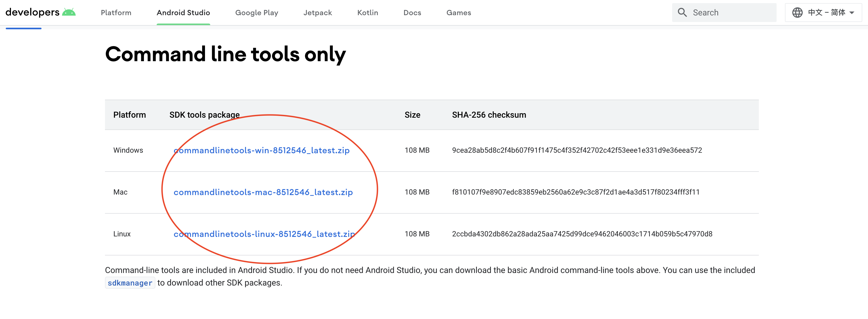Click the Linux platform cell
This screenshot has width=868, height=319.
[122, 234]
